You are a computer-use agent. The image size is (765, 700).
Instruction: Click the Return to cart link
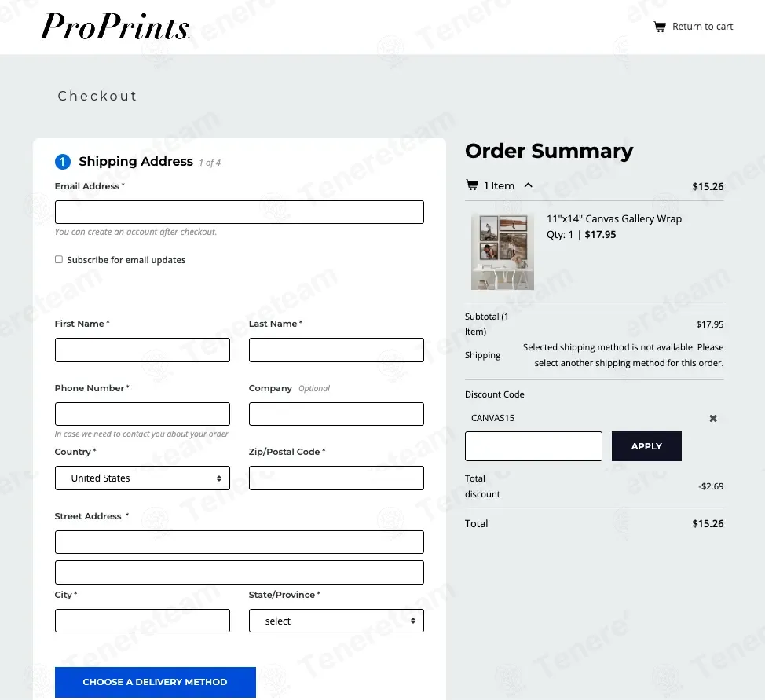[x=702, y=27]
